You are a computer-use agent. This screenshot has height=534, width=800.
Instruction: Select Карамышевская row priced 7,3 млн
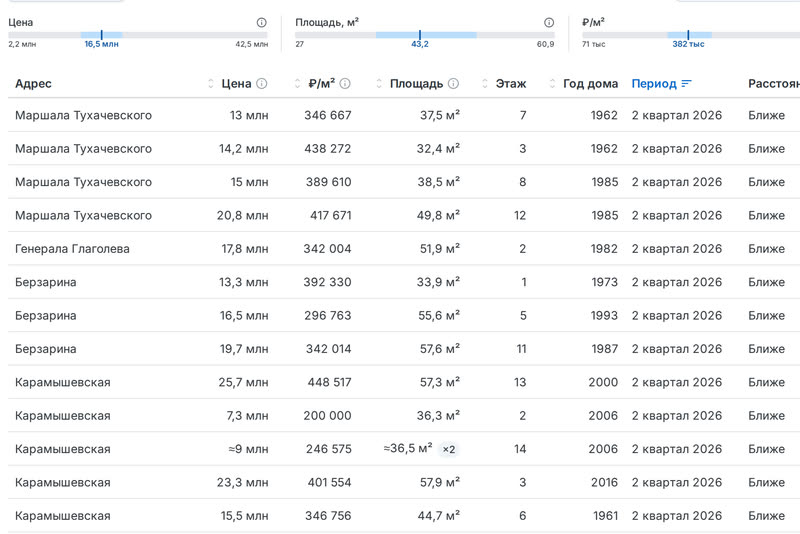(x=404, y=416)
